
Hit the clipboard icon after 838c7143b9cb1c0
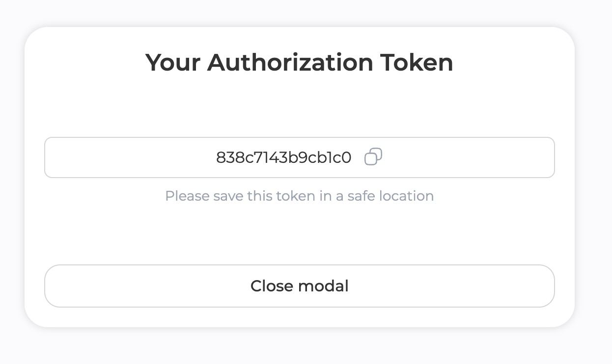click(373, 157)
